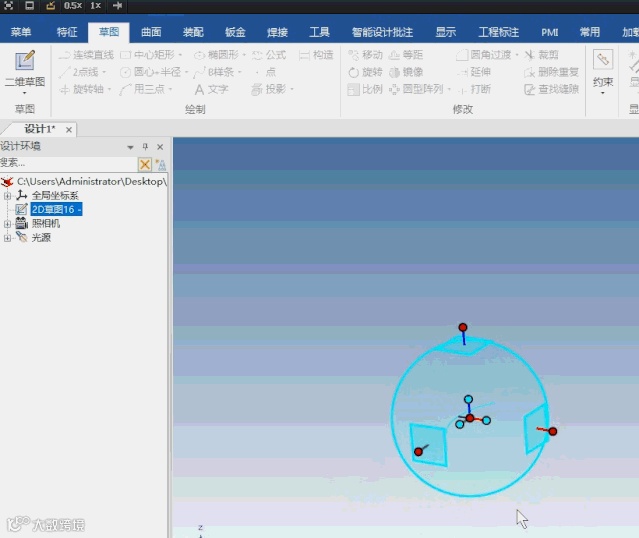Open the 圆心+半径 dropdown arrow
639x538 pixels.
[186, 72]
